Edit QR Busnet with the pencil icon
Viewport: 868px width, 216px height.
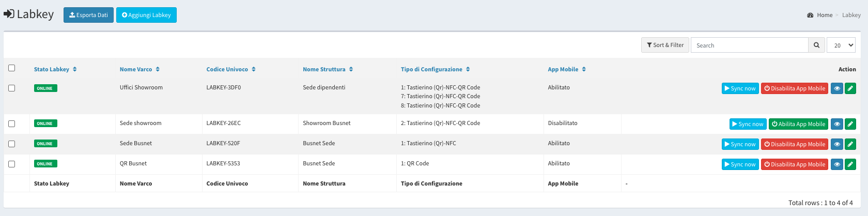850,164
